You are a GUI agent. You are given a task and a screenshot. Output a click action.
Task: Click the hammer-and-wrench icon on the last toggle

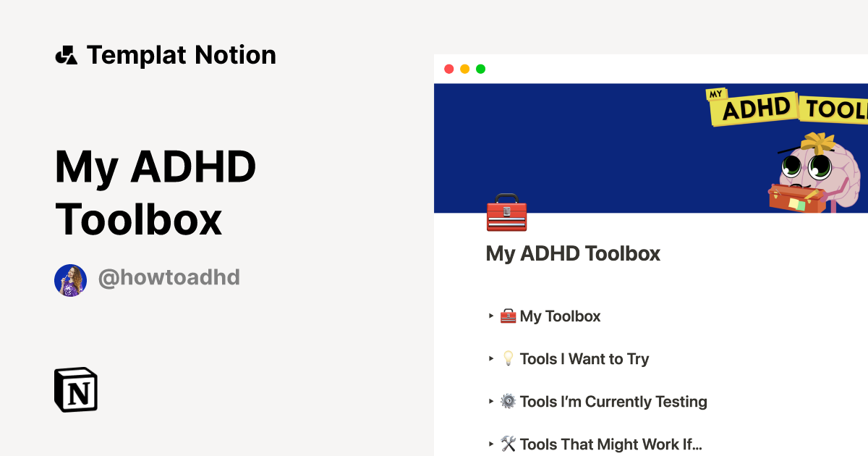[509, 443]
